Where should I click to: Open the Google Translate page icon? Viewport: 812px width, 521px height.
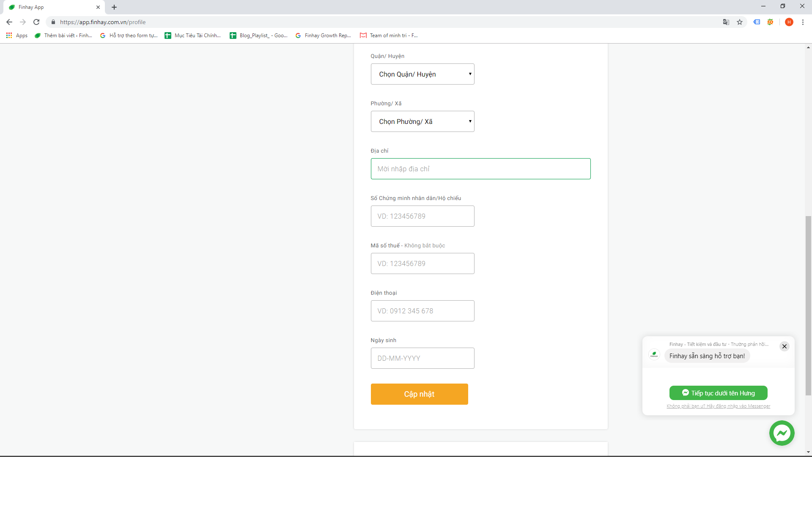(726, 22)
